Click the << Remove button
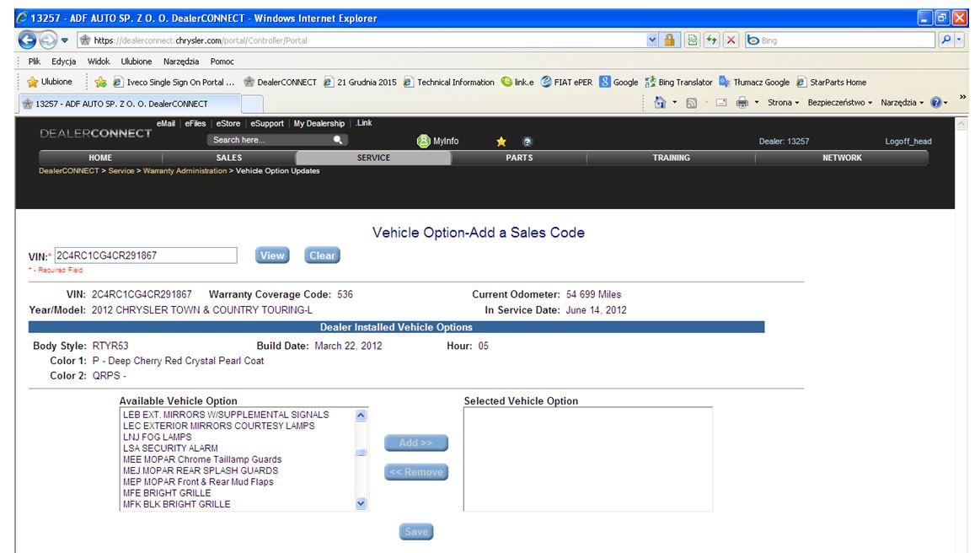 point(416,472)
